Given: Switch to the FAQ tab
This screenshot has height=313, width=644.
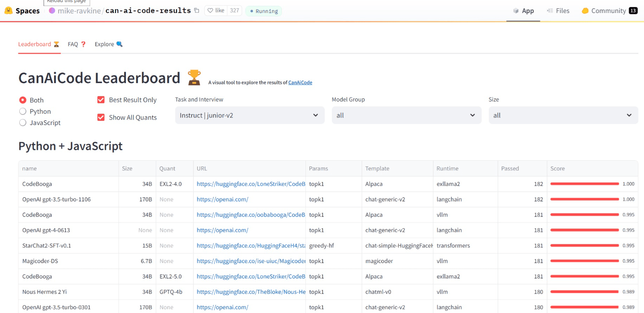Looking at the screenshot, I should coord(77,44).
